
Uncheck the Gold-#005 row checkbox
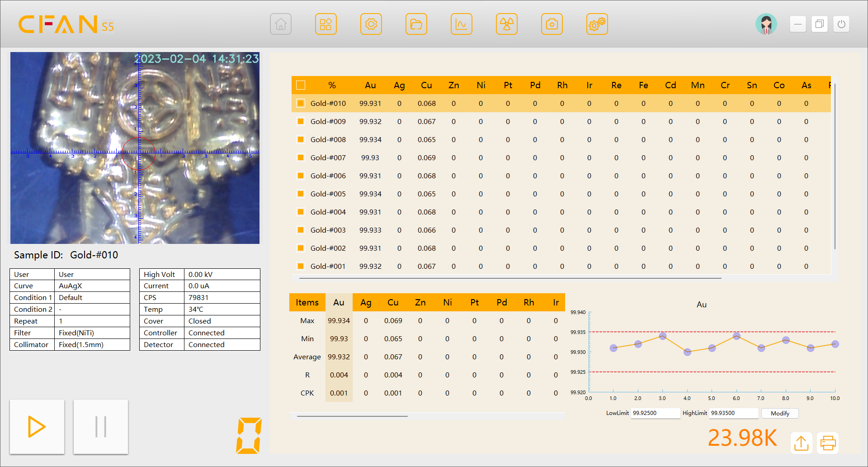pos(301,194)
